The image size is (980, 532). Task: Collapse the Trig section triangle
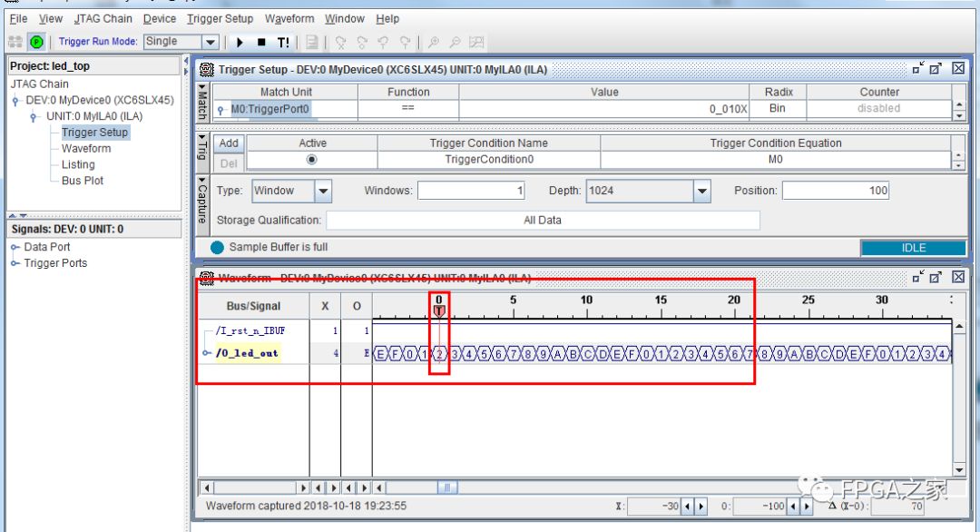click(x=201, y=136)
